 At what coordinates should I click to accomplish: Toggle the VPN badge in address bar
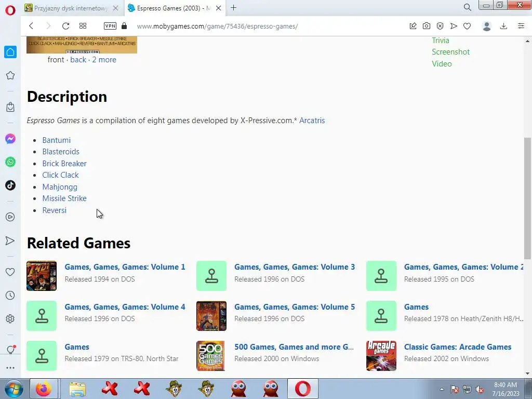(110, 26)
